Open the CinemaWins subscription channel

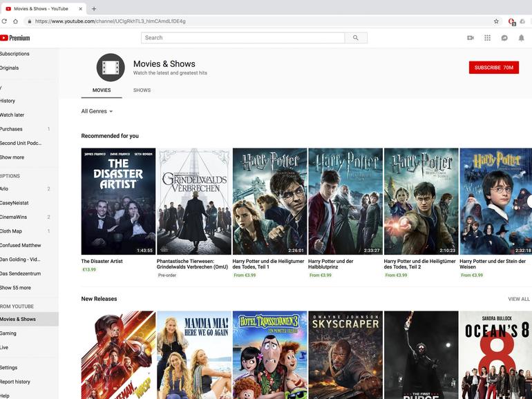coord(14,217)
